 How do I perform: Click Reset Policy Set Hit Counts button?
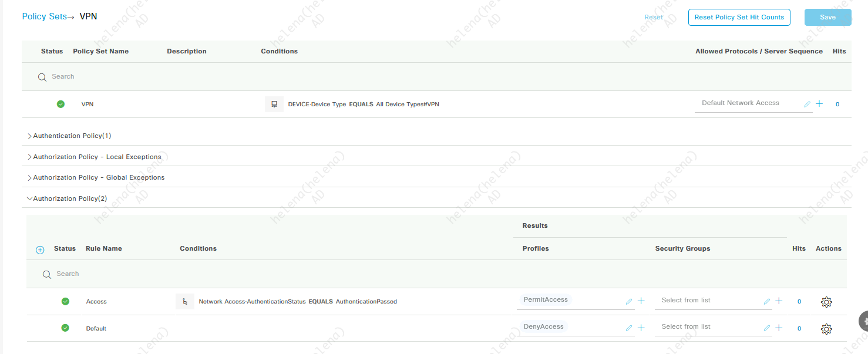pyautogui.click(x=739, y=17)
